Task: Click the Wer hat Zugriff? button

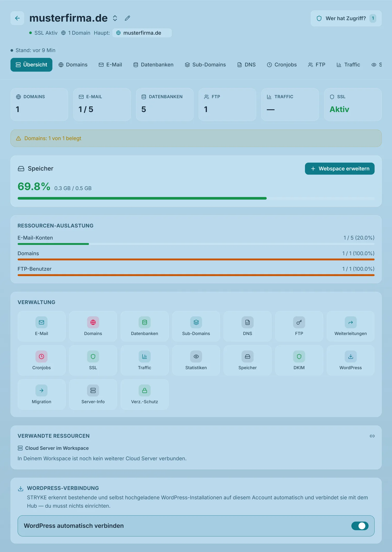Action: click(x=346, y=18)
